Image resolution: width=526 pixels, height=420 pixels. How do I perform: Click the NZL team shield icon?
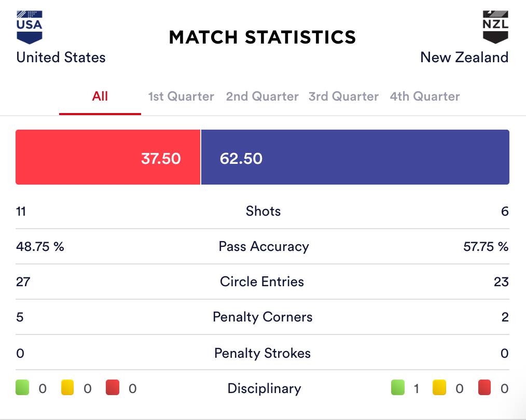495,27
